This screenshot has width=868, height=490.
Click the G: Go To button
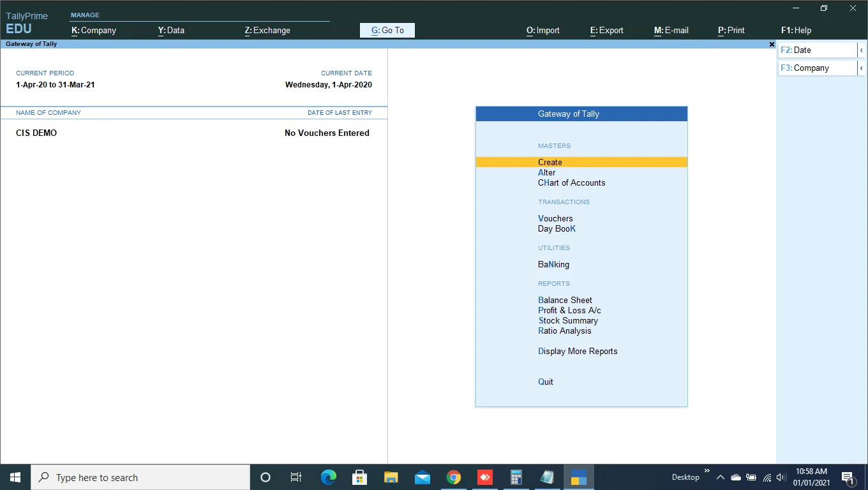(x=387, y=30)
